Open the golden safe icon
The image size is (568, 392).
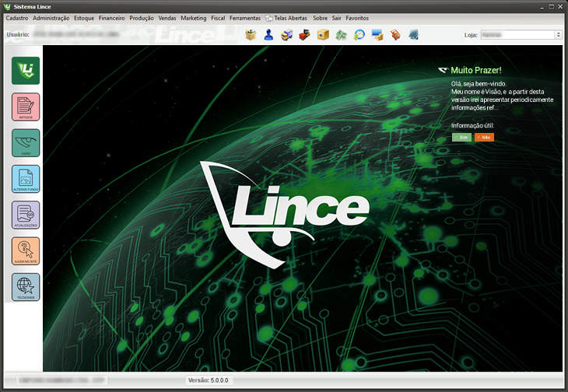pos(323,35)
